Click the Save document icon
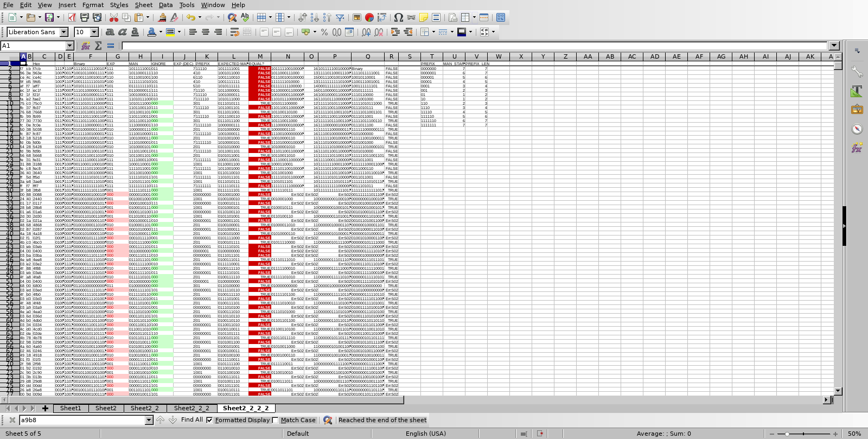 [49, 17]
